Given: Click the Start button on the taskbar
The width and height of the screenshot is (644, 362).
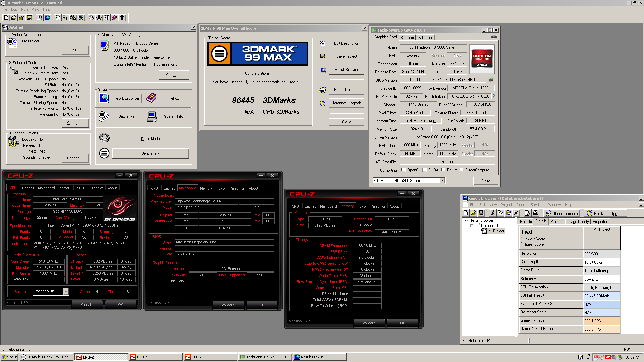Looking at the screenshot, I should tap(9, 357).
